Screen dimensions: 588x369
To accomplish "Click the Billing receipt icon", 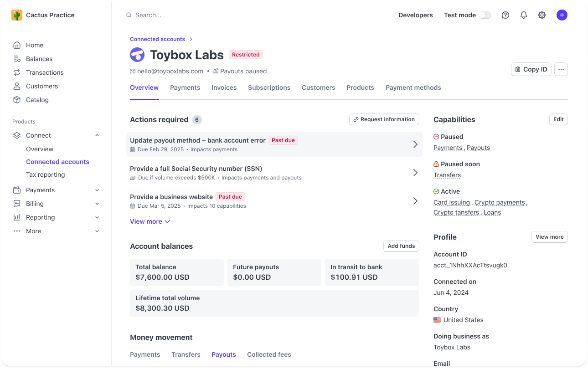I will tap(17, 204).
